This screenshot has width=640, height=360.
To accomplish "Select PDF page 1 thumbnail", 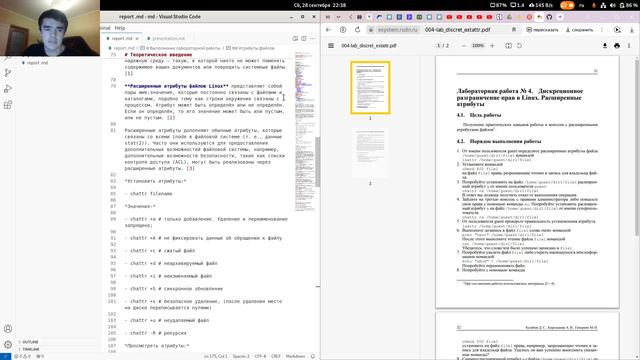I will [x=370, y=88].
